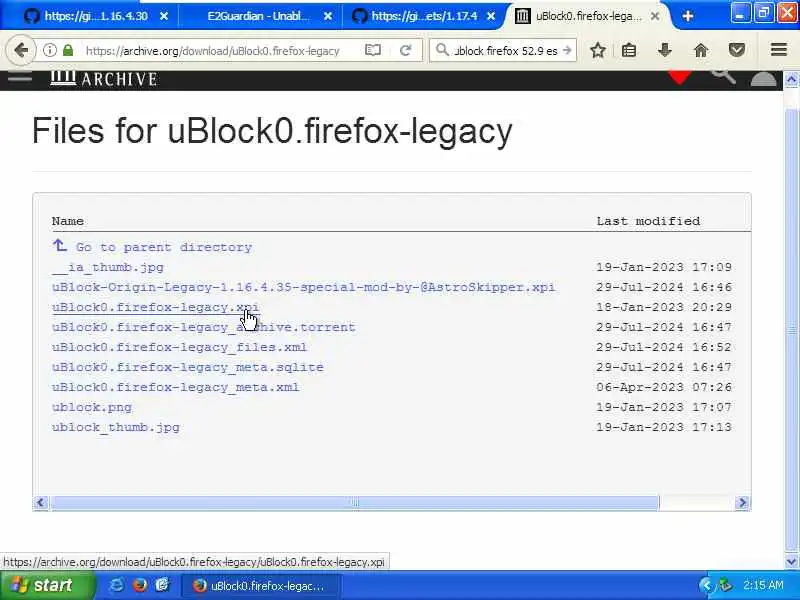800x600 pixels.
Task: Click the green padlock security icon
Action: tap(68, 50)
